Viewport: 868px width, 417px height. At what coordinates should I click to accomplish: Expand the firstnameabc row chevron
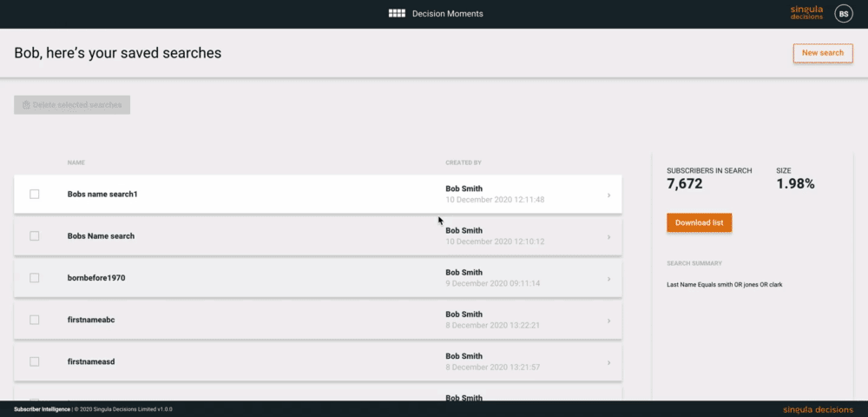click(x=609, y=321)
